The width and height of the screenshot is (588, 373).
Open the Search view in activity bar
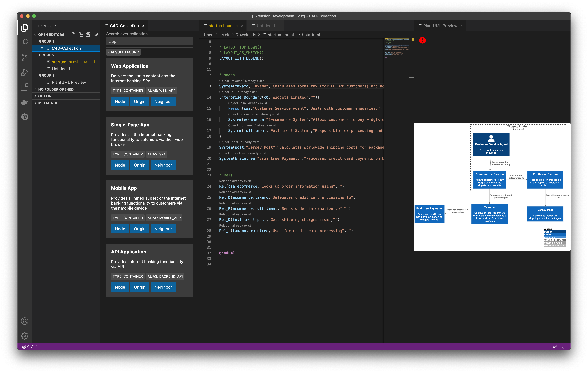pos(25,42)
